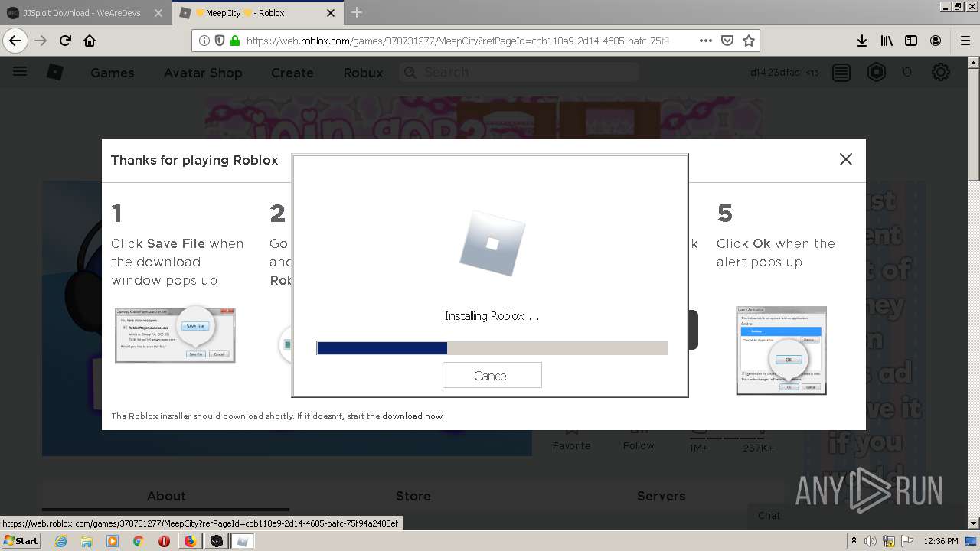980x551 pixels.
Task: Open the d1423dfas profile name
Action: [x=776, y=73]
